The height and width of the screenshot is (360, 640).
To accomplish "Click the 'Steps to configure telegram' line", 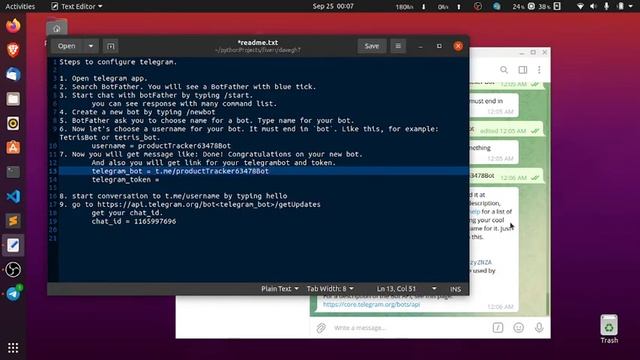I will [118, 62].
